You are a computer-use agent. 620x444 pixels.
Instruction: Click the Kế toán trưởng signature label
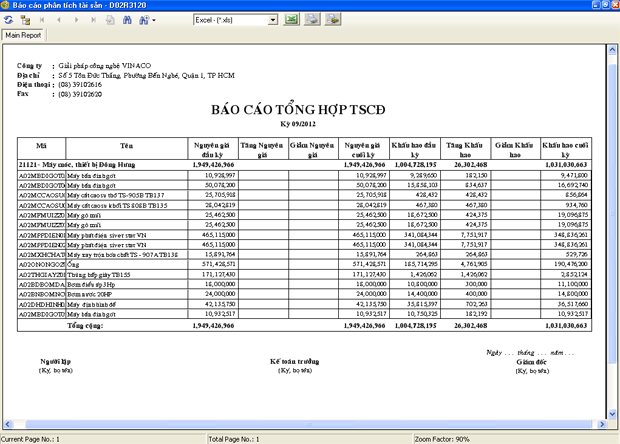[295, 361]
